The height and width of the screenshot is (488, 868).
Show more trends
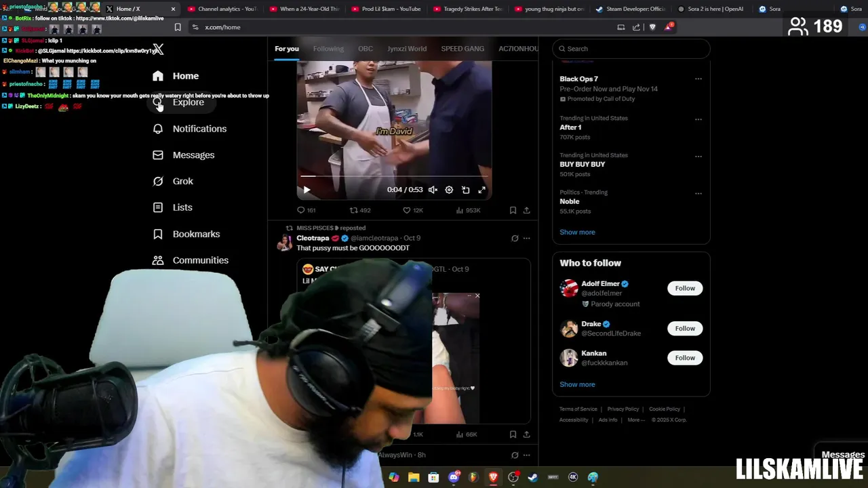coord(577,232)
